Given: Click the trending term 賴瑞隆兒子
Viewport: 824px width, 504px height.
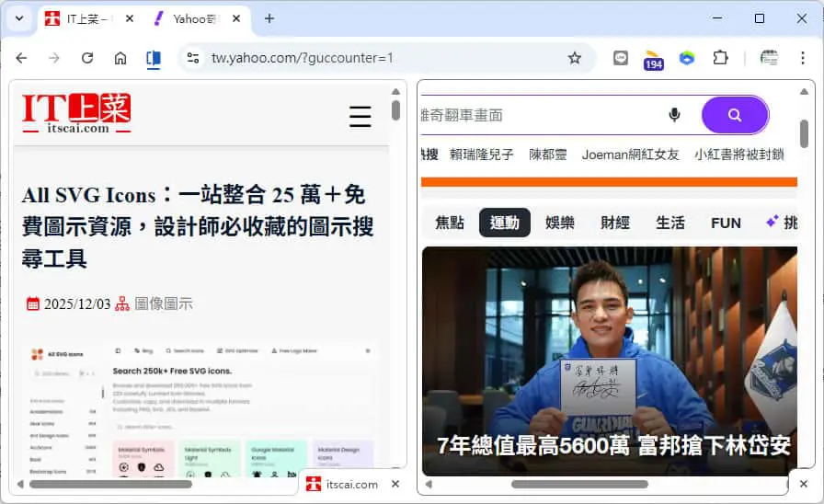Looking at the screenshot, I should (481, 155).
